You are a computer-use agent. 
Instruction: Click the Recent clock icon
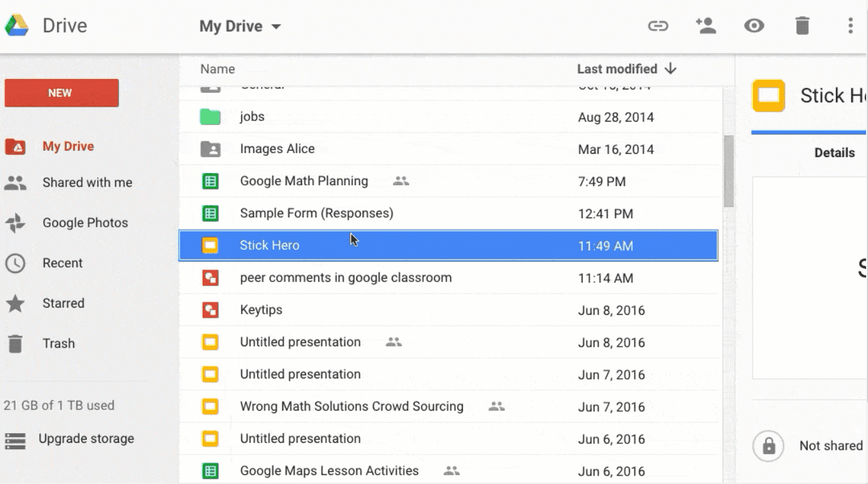coord(15,263)
